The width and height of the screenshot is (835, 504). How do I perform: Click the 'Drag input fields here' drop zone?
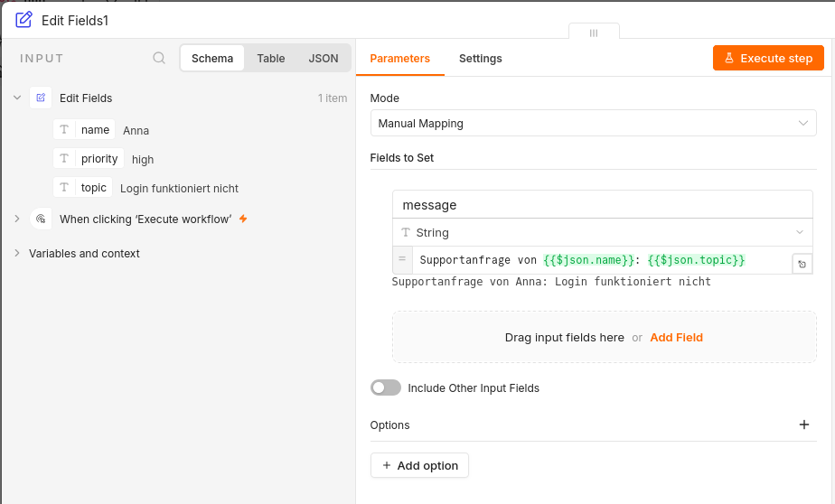(604, 337)
